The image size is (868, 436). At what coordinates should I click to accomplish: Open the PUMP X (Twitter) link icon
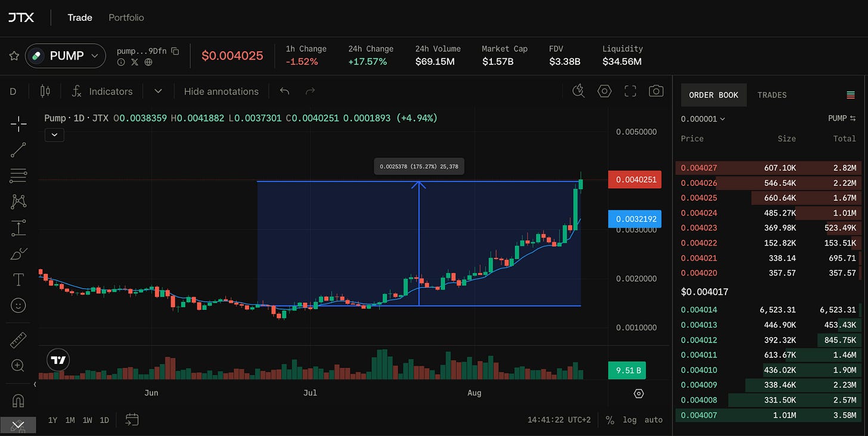135,62
